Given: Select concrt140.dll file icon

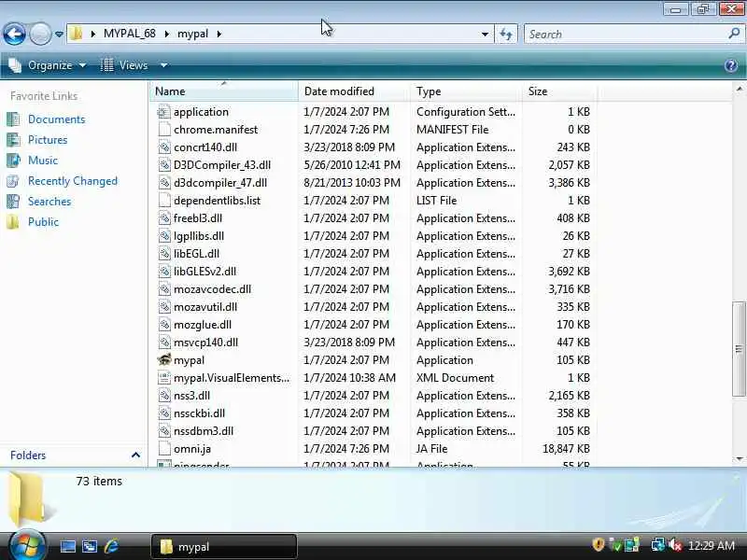Looking at the screenshot, I should pos(163,147).
